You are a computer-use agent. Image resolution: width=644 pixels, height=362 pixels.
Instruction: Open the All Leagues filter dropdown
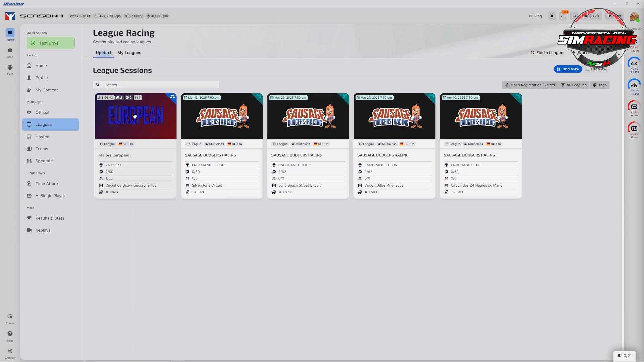coord(574,85)
